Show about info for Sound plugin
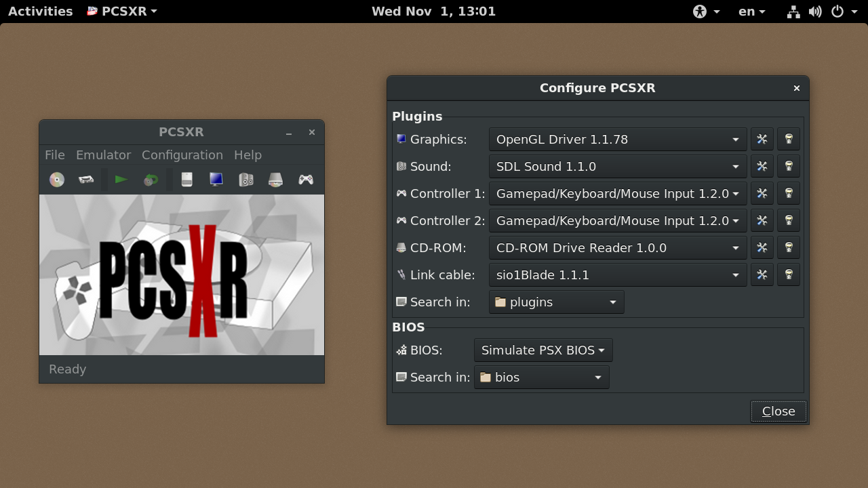Viewport: 868px width, 488px height. pyautogui.click(x=789, y=166)
